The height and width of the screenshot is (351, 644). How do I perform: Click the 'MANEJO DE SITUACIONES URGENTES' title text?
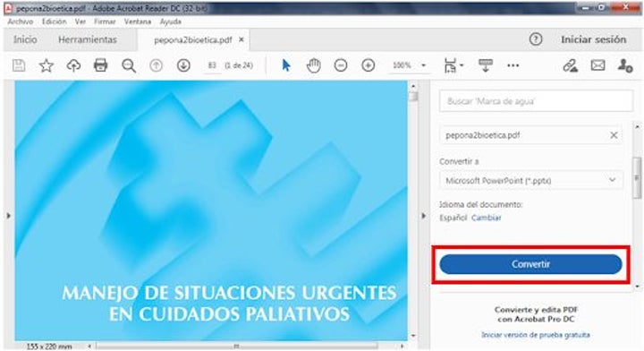229,294
